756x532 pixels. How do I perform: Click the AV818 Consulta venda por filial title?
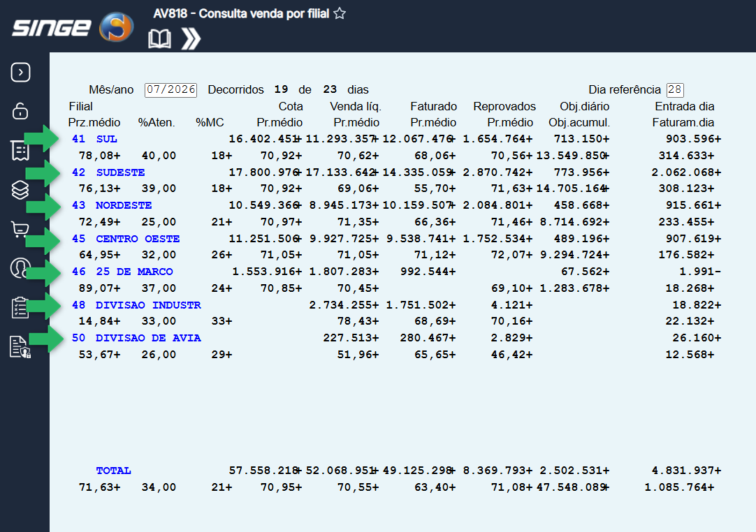[241, 13]
